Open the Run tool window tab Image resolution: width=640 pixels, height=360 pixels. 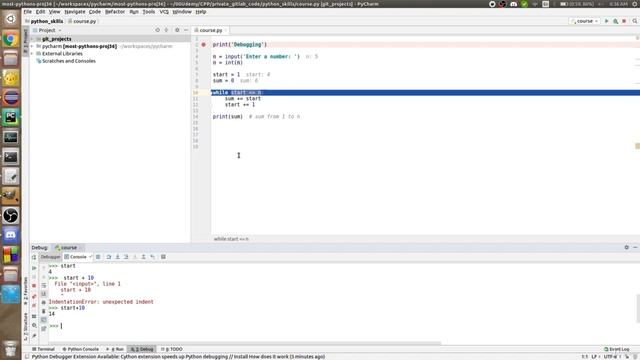click(x=115, y=349)
